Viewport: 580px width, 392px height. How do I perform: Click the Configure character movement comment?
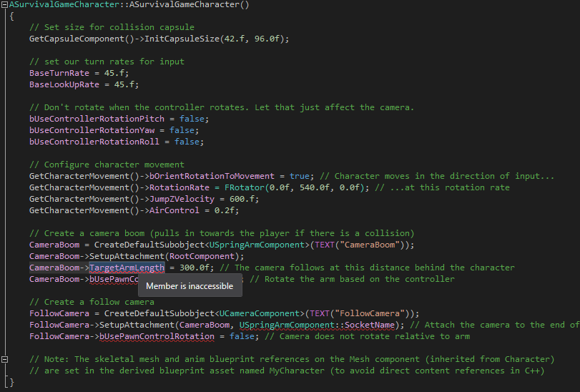click(107, 165)
